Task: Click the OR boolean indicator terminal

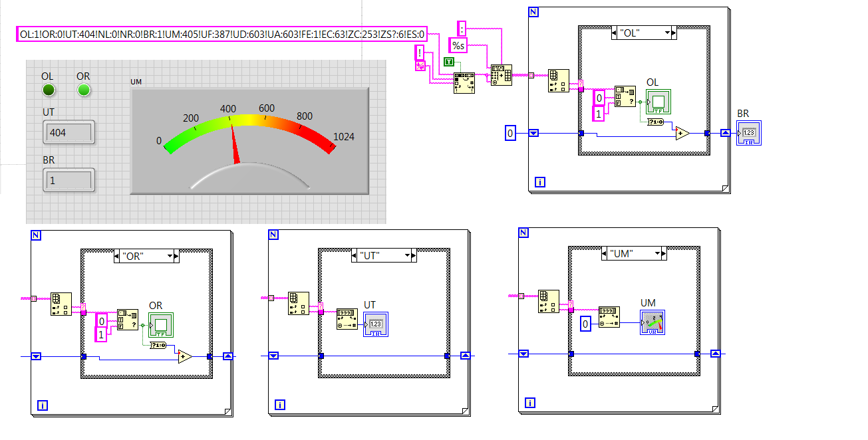Action: [160, 325]
